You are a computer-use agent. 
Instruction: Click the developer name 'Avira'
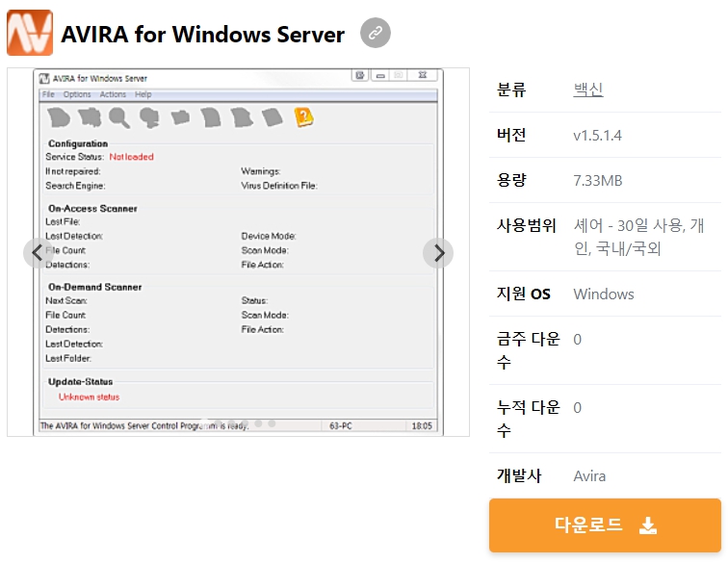[589, 475]
